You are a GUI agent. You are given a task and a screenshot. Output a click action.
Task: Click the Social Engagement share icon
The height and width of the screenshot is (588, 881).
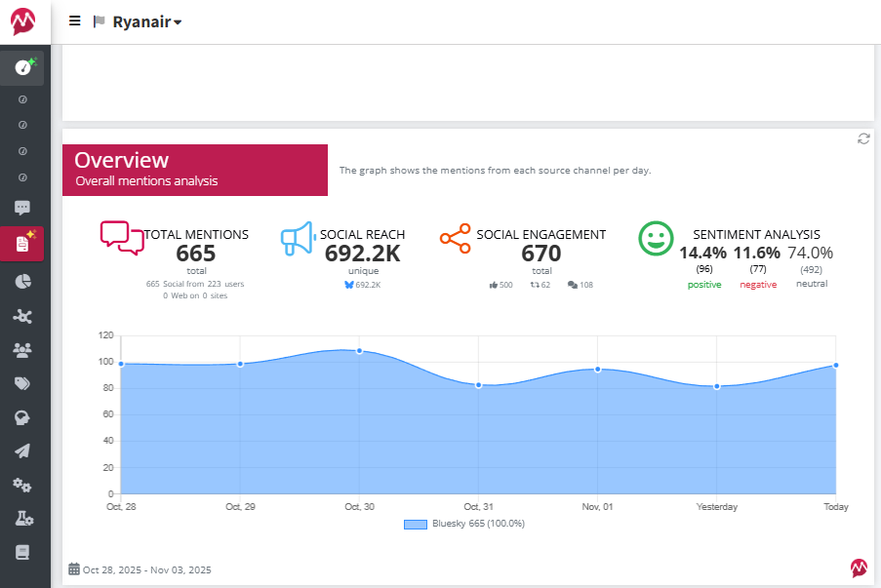[x=455, y=238]
